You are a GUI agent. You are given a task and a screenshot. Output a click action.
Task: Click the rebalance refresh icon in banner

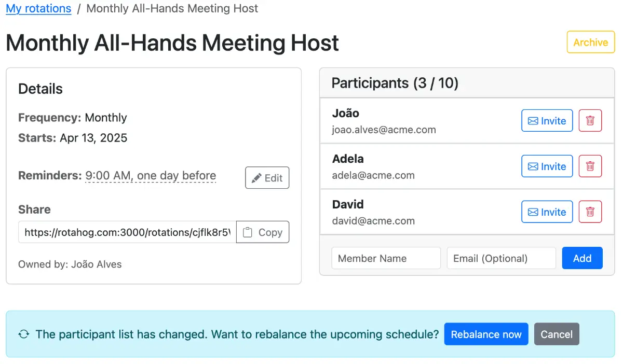pos(23,334)
